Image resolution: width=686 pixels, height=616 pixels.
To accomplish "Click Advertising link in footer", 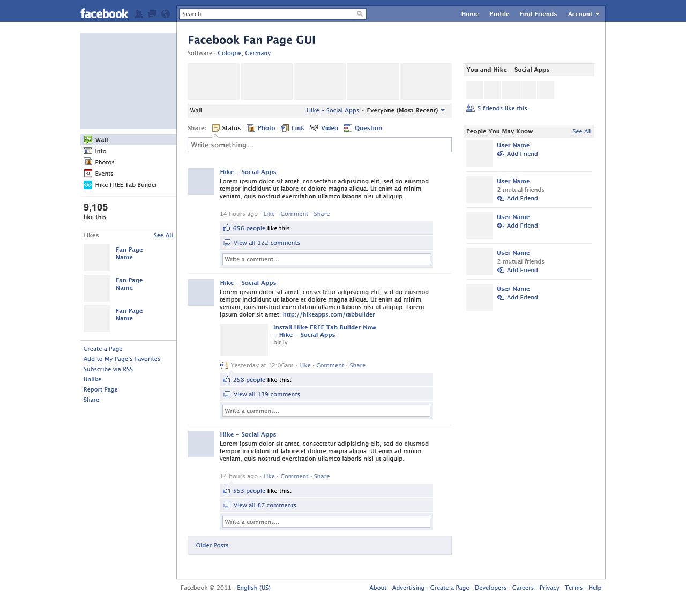I will [408, 588].
